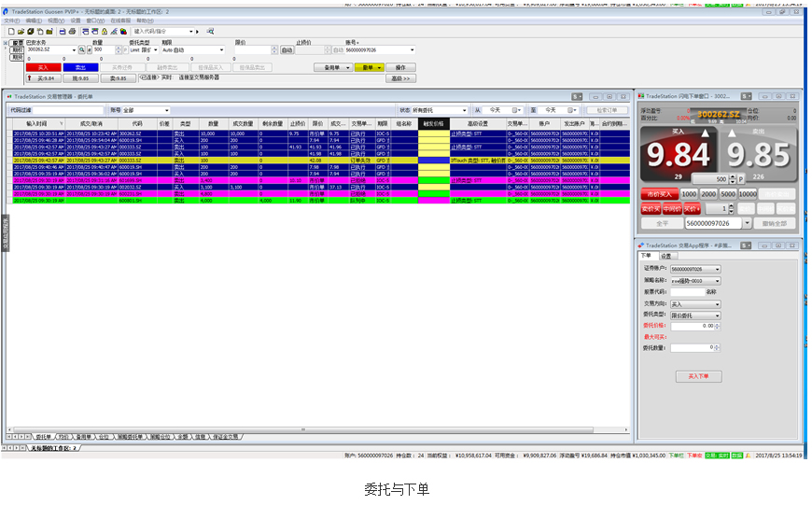Image resolution: width=812 pixels, height=505 pixels.
Task: Click the red 市价买入 market buy button
Action: click(658, 193)
